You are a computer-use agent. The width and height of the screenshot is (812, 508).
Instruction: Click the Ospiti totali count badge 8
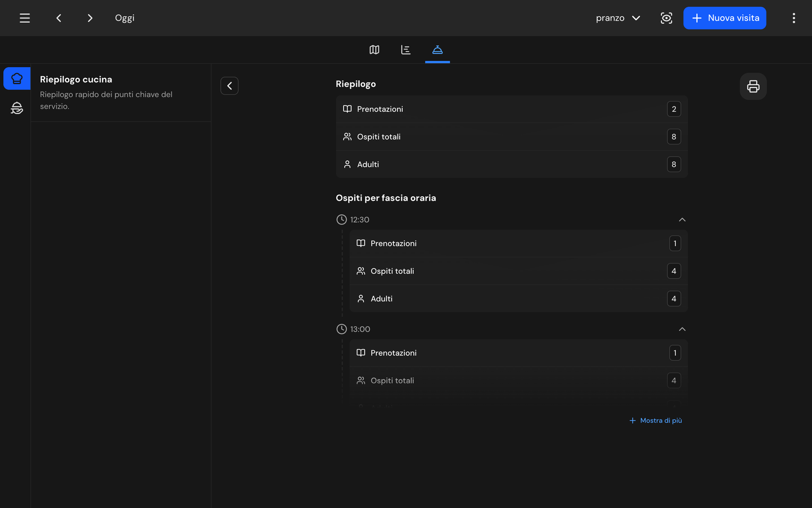click(x=674, y=137)
